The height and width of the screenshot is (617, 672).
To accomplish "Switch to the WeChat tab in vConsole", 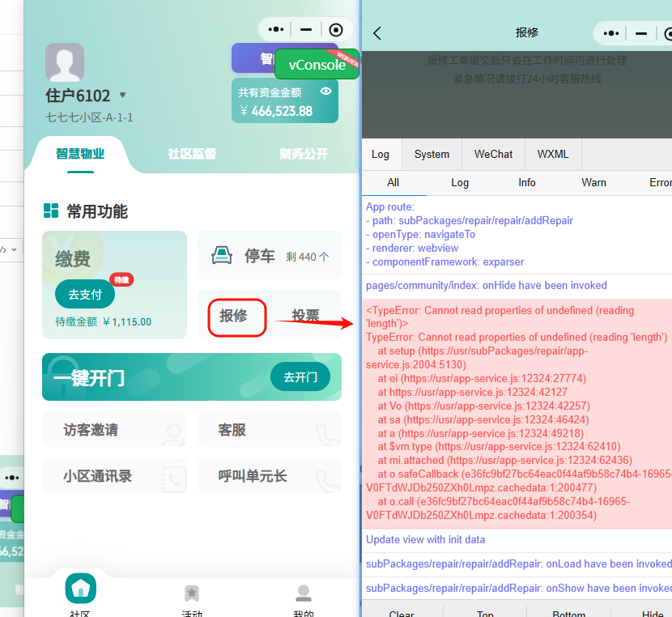I will click(493, 154).
